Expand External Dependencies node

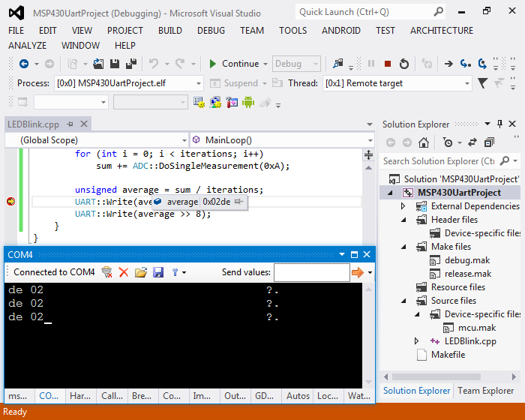[x=403, y=206]
